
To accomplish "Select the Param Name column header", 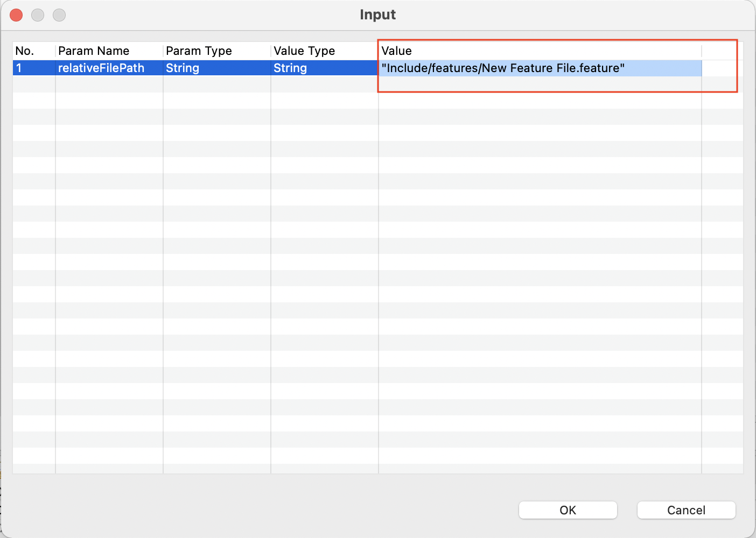I will [94, 51].
